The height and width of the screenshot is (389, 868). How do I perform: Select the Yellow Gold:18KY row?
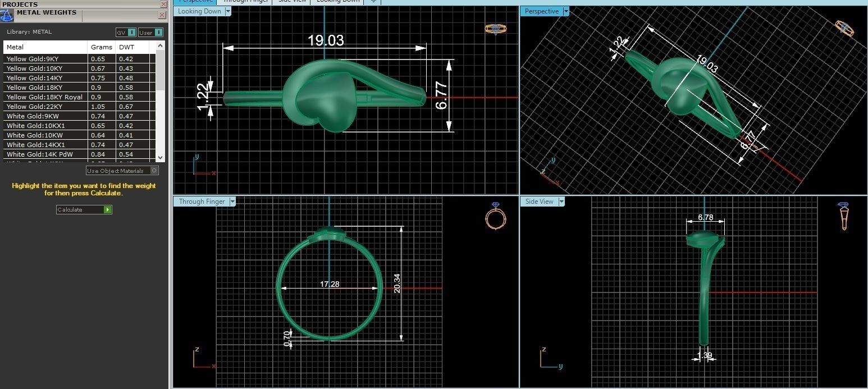point(79,88)
